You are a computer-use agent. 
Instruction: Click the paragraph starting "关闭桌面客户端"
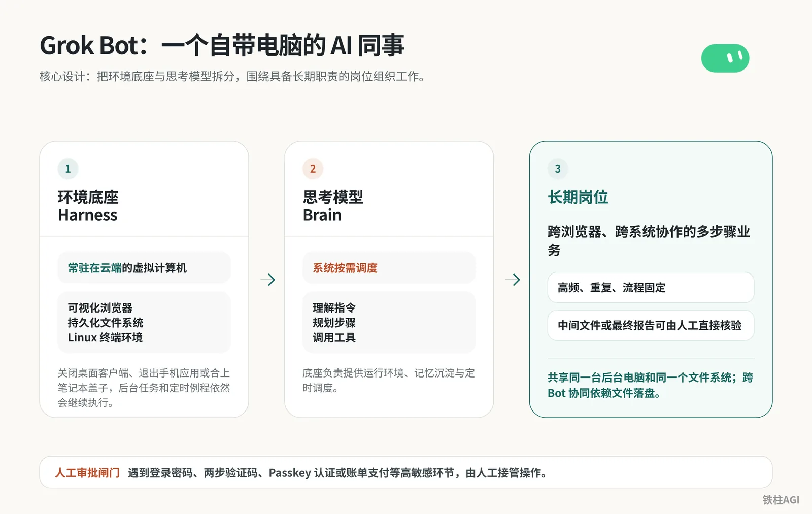tap(144, 388)
